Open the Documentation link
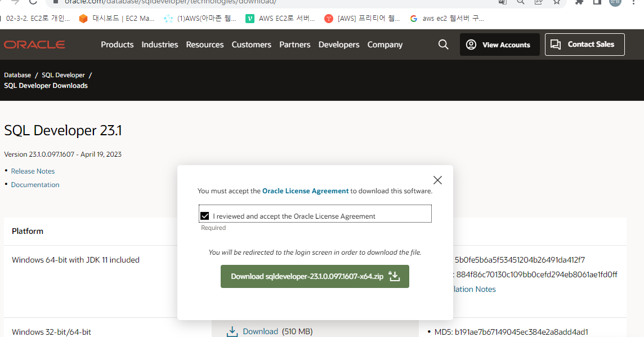This screenshot has width=644, height=337. 35,184
